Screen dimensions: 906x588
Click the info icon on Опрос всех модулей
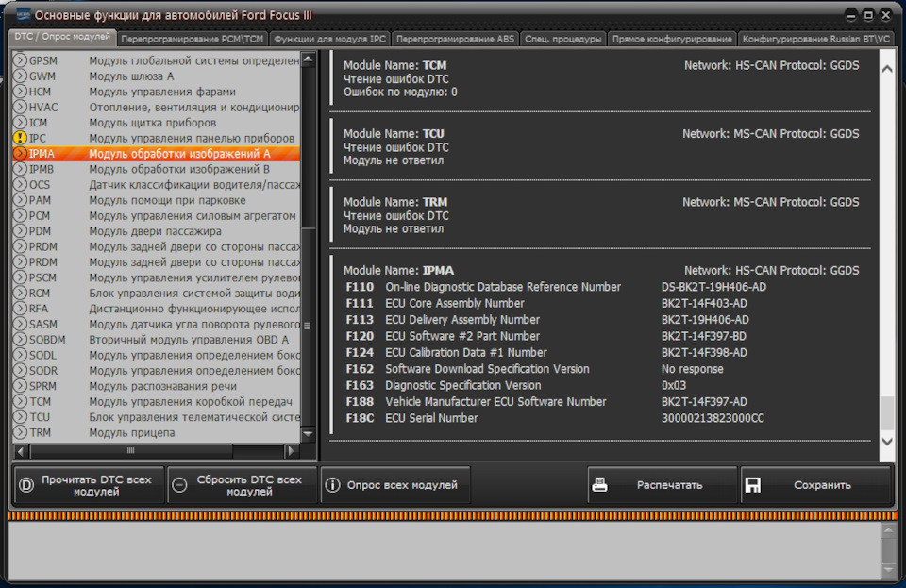[332, 485]
